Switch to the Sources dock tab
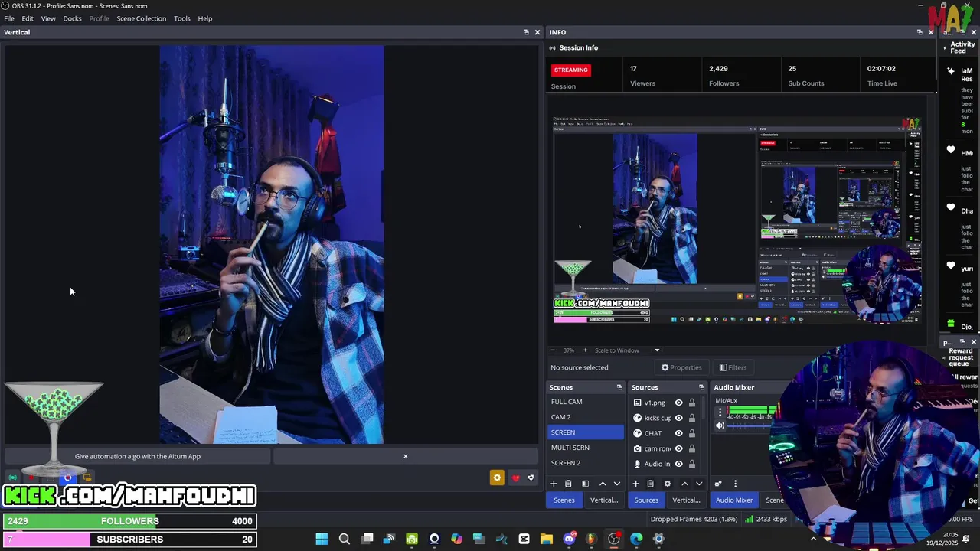This screenshot has height=551, width=980. pos(646,500)
